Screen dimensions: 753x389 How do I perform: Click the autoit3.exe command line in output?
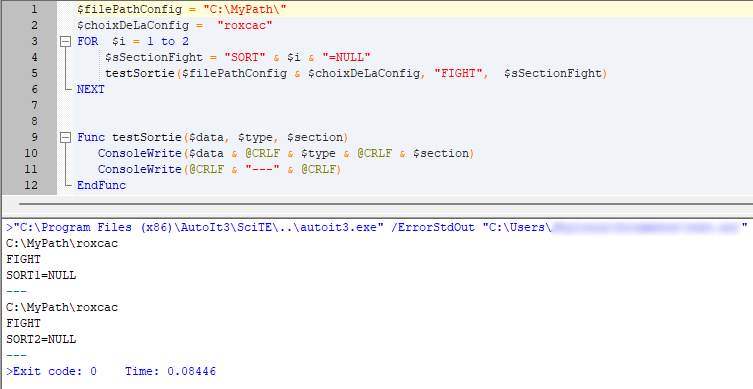[x=376, y=228]
